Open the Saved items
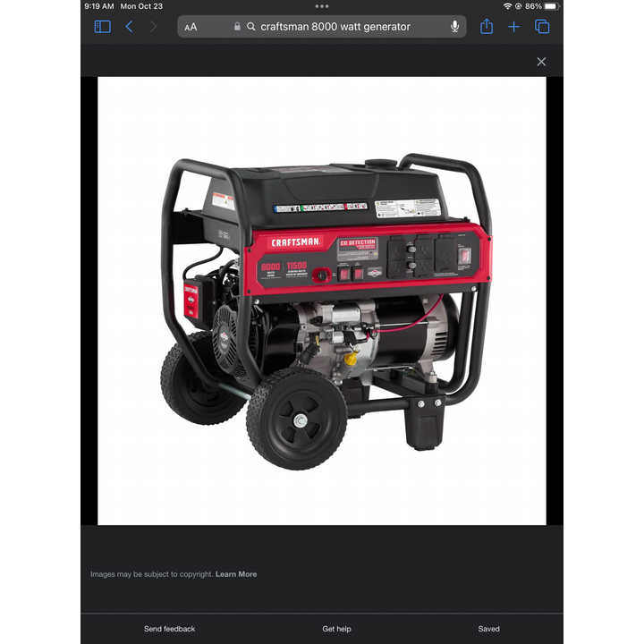Screen dimensions: 644x644 [x=488, y=629]
